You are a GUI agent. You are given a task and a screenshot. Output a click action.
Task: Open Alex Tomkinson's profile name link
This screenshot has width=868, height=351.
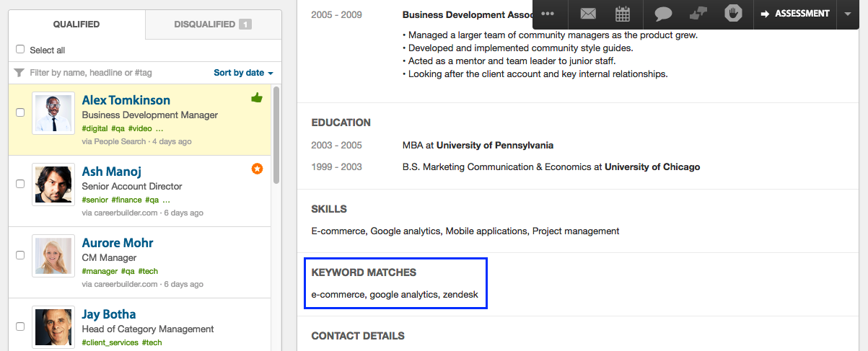[126, 99]
